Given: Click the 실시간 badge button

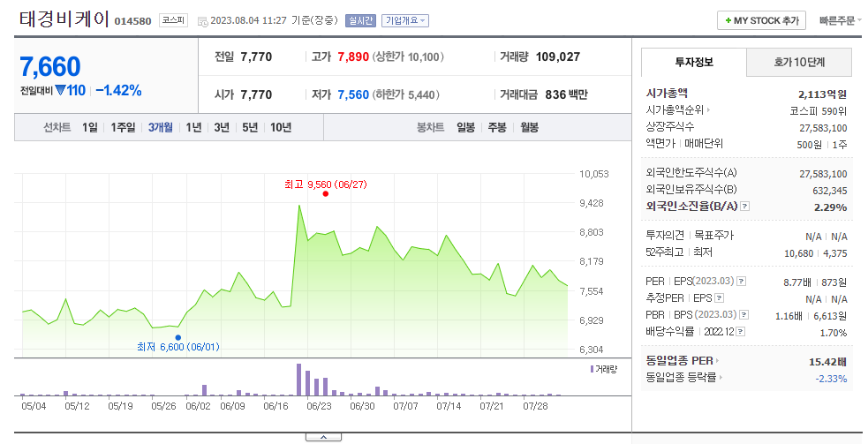Looking at the screenshot, I should click(360, 20).
